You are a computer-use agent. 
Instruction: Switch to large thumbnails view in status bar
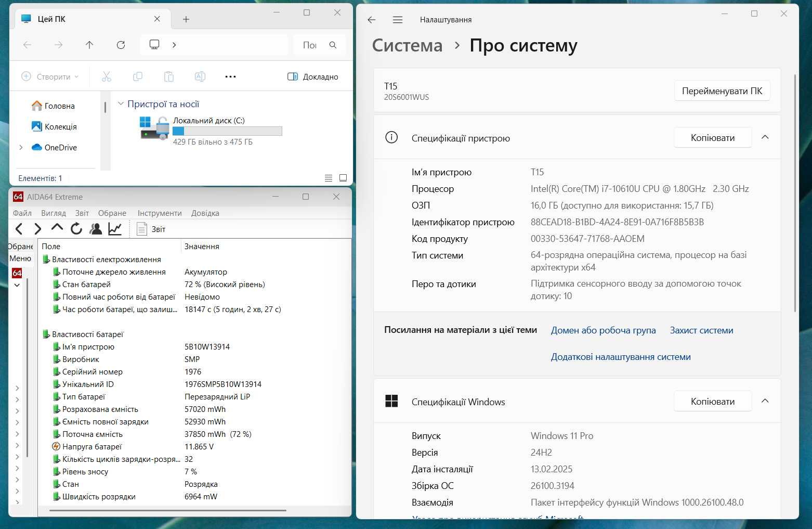(343, 178)
